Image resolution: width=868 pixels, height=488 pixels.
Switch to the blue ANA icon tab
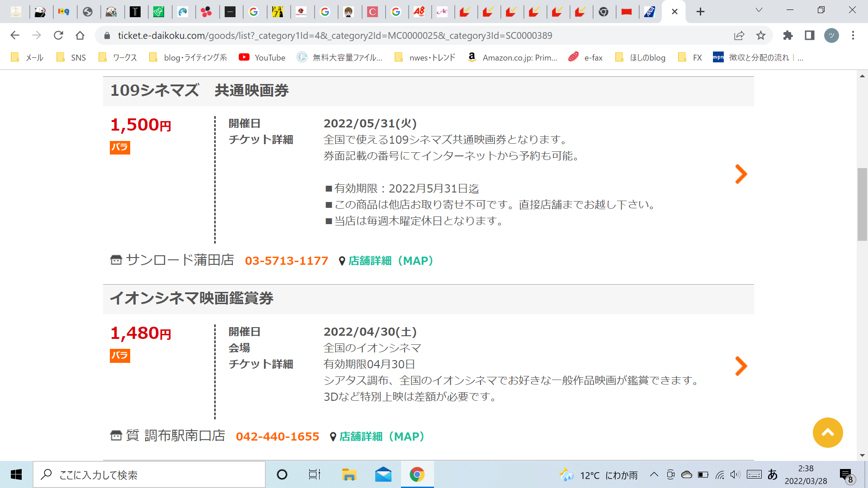(650, 12)
